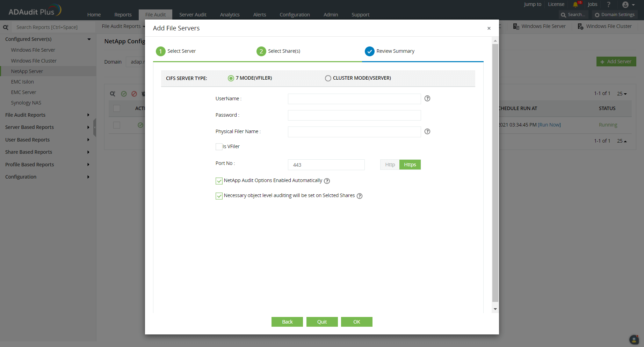Switch protocol to Http
The width and height of the screenshot is (644, 347).
coord(390,165)
